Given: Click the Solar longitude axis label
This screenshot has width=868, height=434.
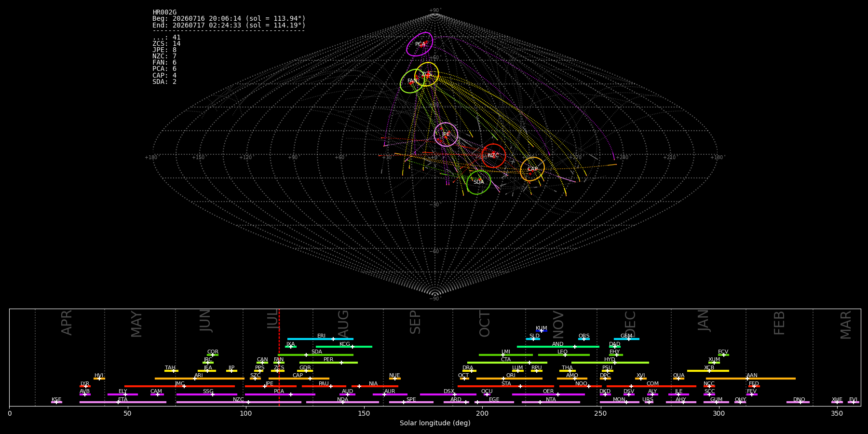Looking at the screenshot, I should [x=435, y=423].
